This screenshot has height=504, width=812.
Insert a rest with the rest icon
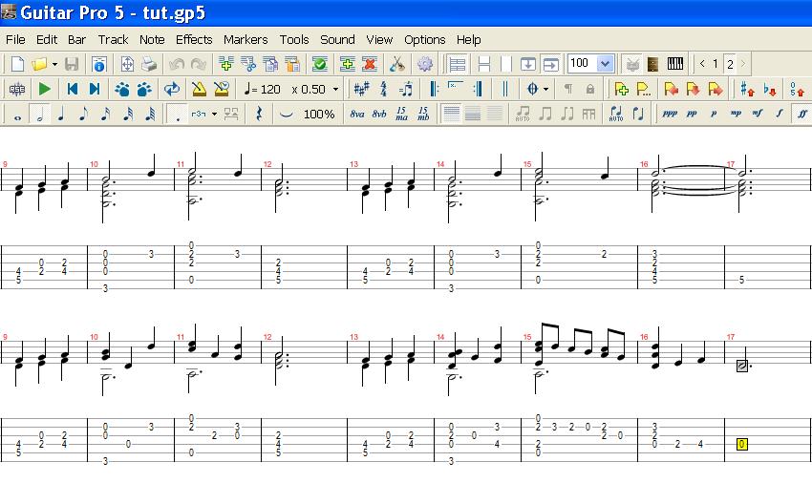point(260,114)
